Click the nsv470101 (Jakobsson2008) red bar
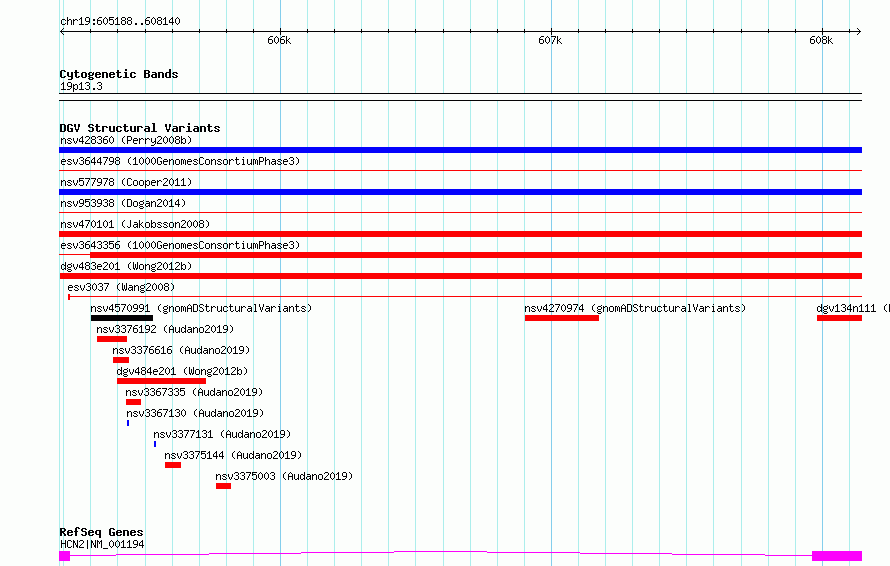This screenshot has height=566, width=890. point(460,234)
